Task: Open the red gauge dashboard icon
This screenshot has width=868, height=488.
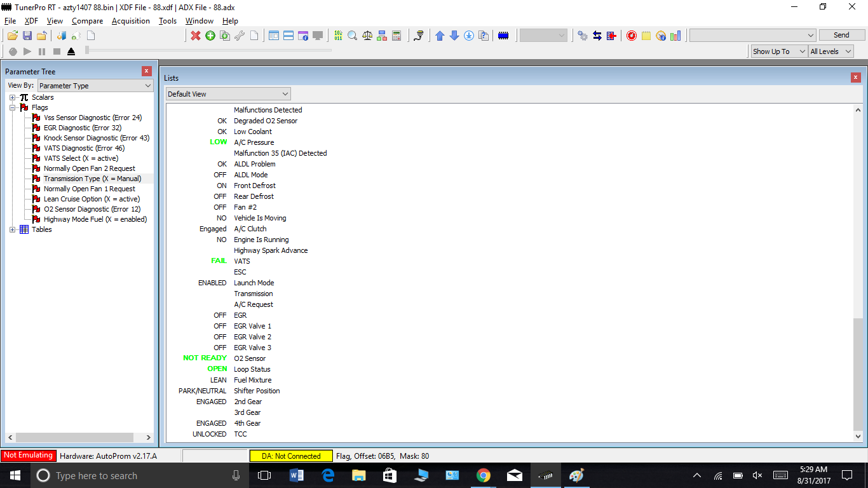Action: (x=631, y=36)
